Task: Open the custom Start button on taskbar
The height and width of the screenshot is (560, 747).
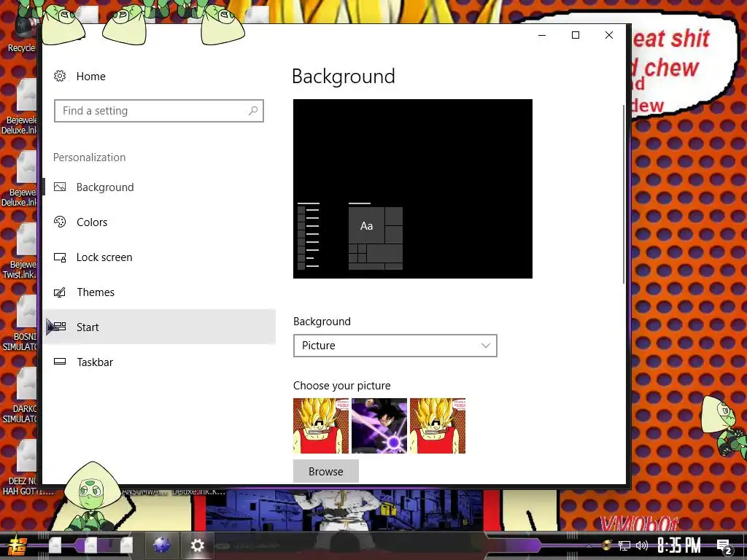Action: (16, 545)
